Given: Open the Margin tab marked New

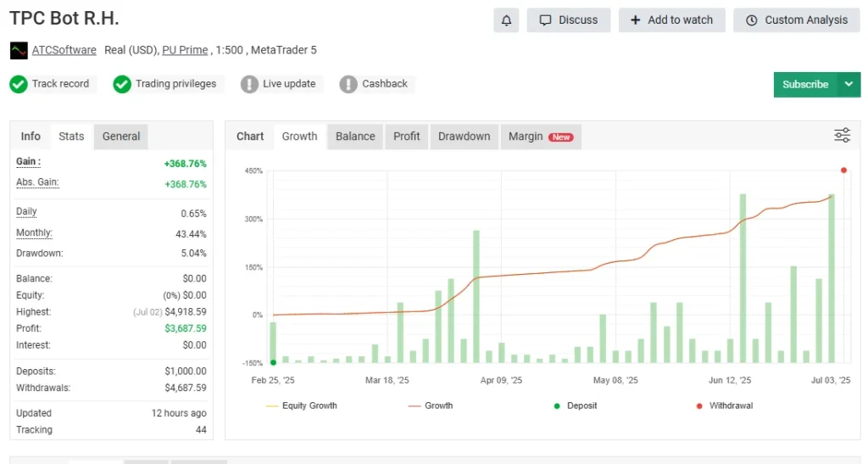Looking at the screenshot, I should pyautogui.click(x=540, y=136).
